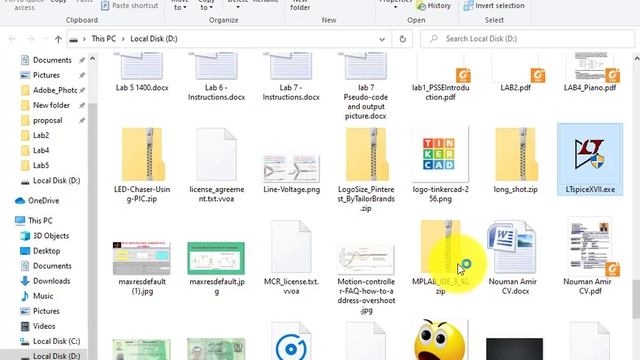Select the Lab 7 - Instructions.docx file
640x360 pixels.
point(291,77)
